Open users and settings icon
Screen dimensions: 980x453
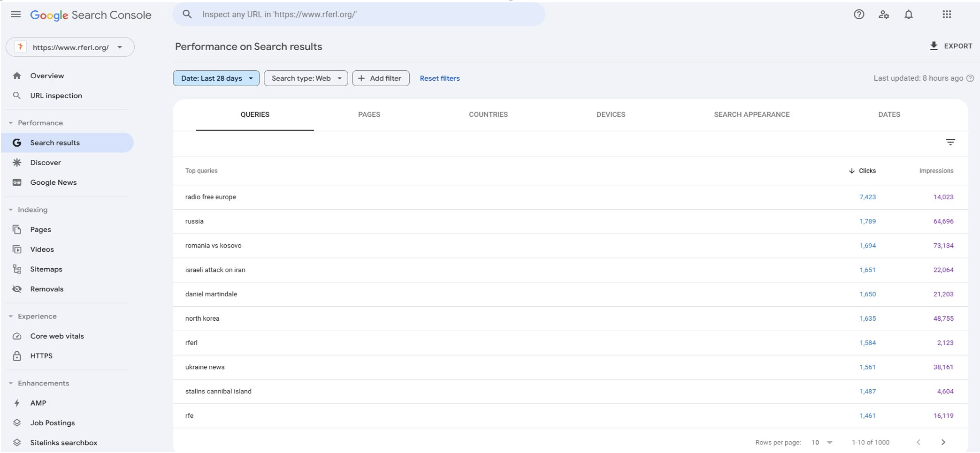click(883, 15)
